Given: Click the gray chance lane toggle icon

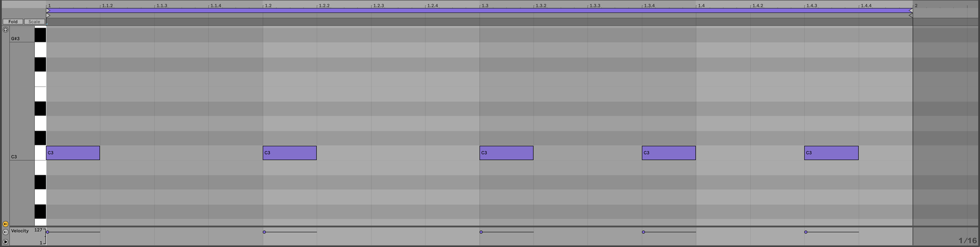Looking at the screenshot, I should (5, 232).
